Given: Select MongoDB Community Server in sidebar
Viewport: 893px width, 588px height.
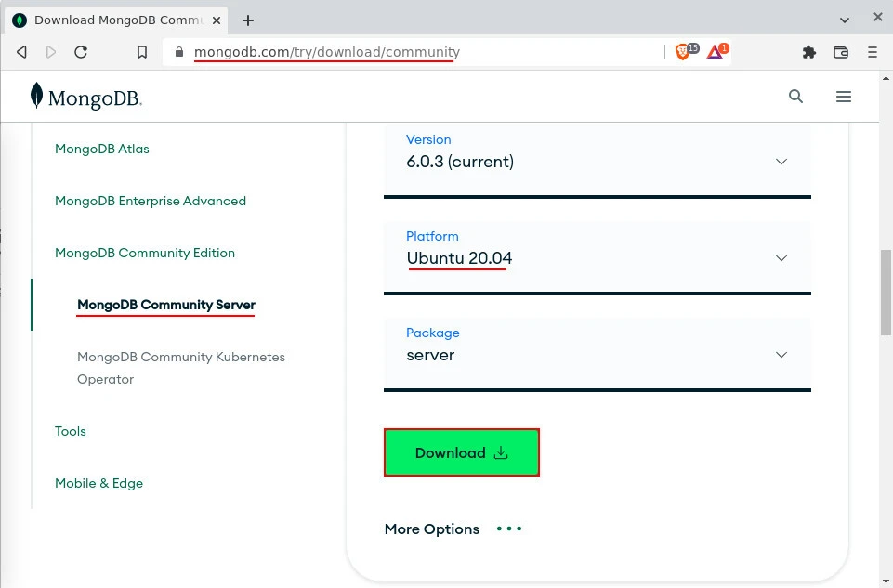Looking at the screenshot, I should pyautogui.click(x=165, y=305).
